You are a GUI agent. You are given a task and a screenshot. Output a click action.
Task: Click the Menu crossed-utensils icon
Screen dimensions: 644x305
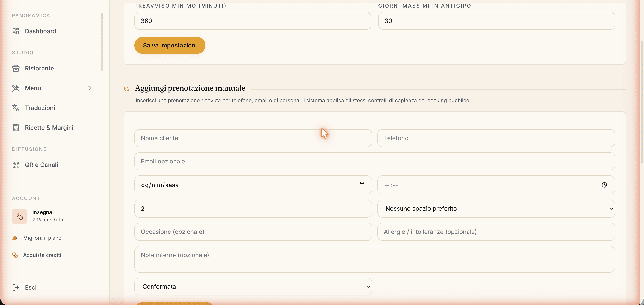16,88
